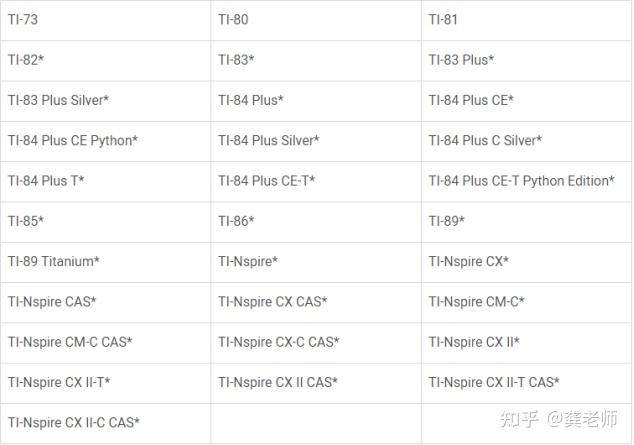Click the Zhihu watermark text
Image resolution: width=634 pixels, height=445 pixels.
coord(559,419)
